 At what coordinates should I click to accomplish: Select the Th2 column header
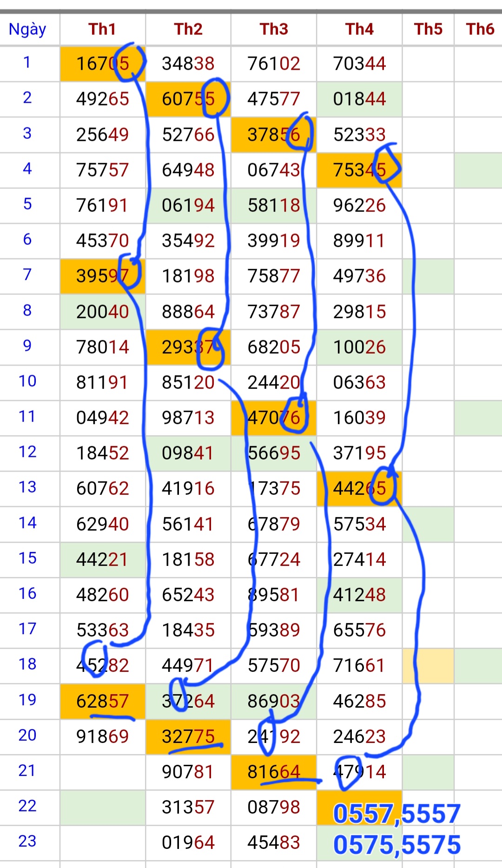click(188, 29)
